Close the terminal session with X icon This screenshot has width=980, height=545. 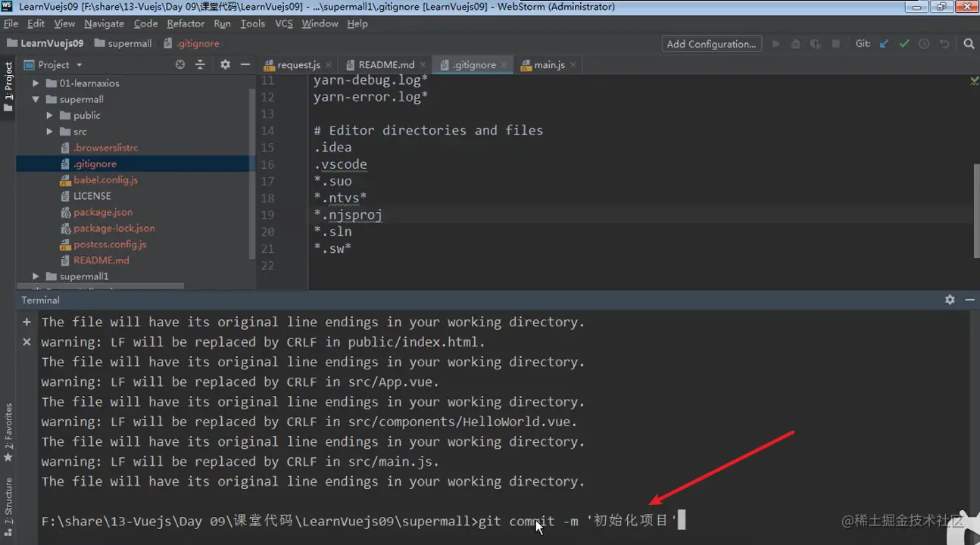point(27,342)
